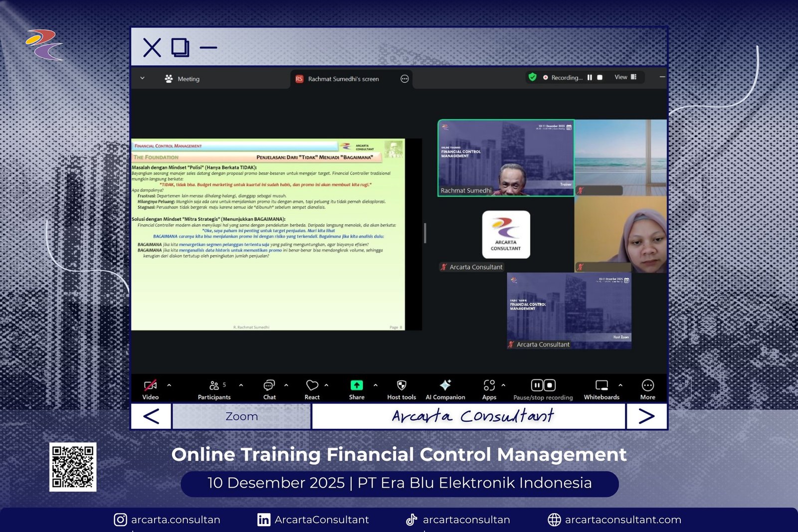Pause recording in bottom toolbar
Image resolution: width=798 pixels, height=532 pixels.
coord(537,385)
